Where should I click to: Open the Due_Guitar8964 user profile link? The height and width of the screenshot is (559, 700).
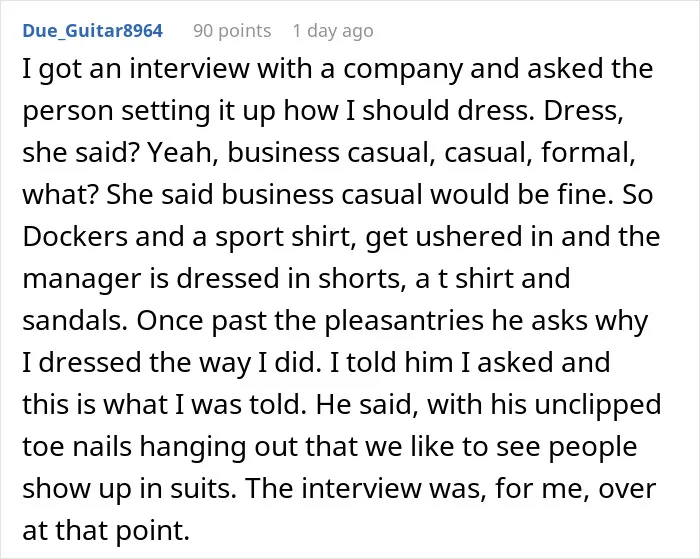point(92,31)
